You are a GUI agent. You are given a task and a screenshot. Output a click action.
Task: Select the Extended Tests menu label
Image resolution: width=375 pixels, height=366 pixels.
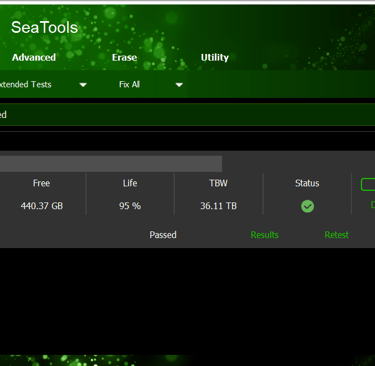26,84
